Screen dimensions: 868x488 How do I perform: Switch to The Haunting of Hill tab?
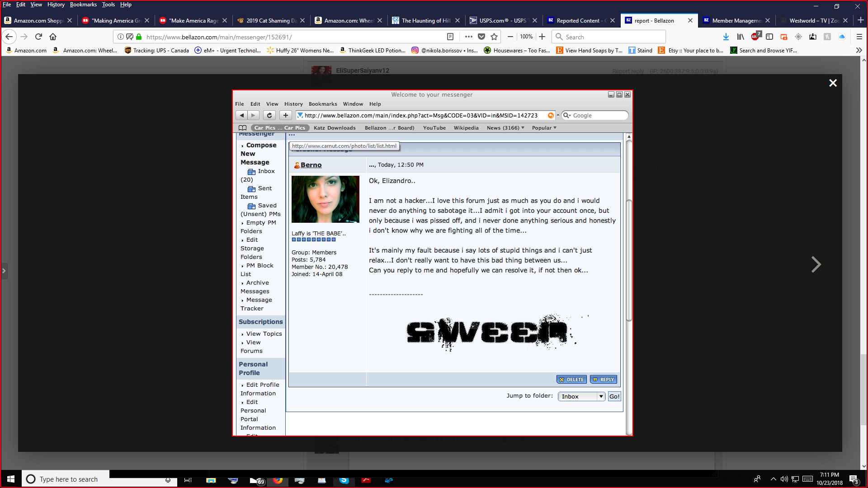click(x=426, y=20)
